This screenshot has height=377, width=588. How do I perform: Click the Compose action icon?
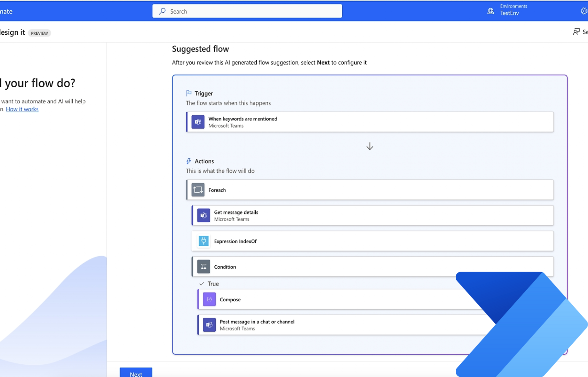pyautogui.click(x=209, y=299)
